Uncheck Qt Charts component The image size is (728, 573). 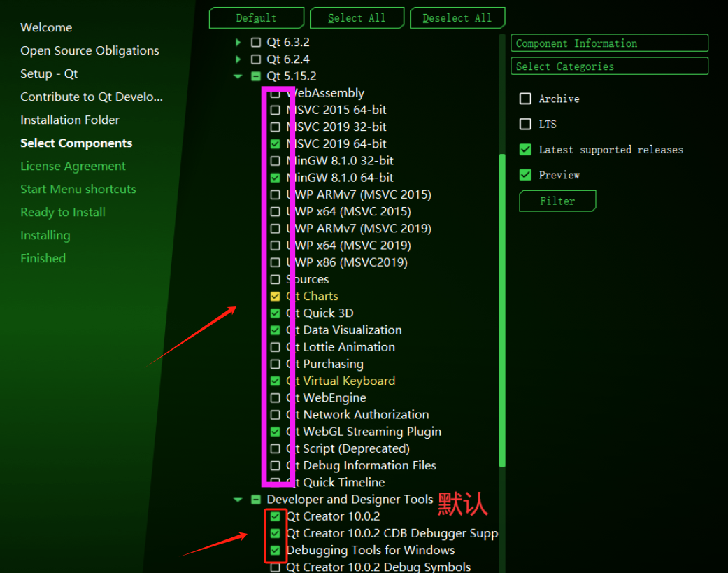click(x=276, y=296)
